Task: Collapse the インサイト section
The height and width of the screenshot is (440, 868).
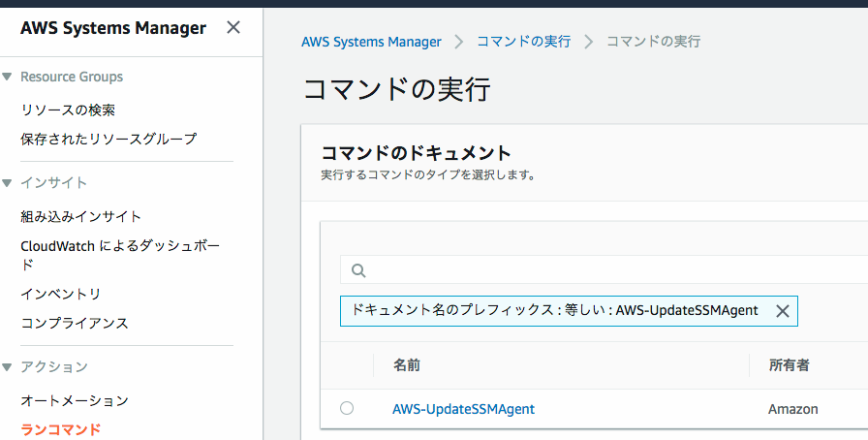Action: pos(7,183)
